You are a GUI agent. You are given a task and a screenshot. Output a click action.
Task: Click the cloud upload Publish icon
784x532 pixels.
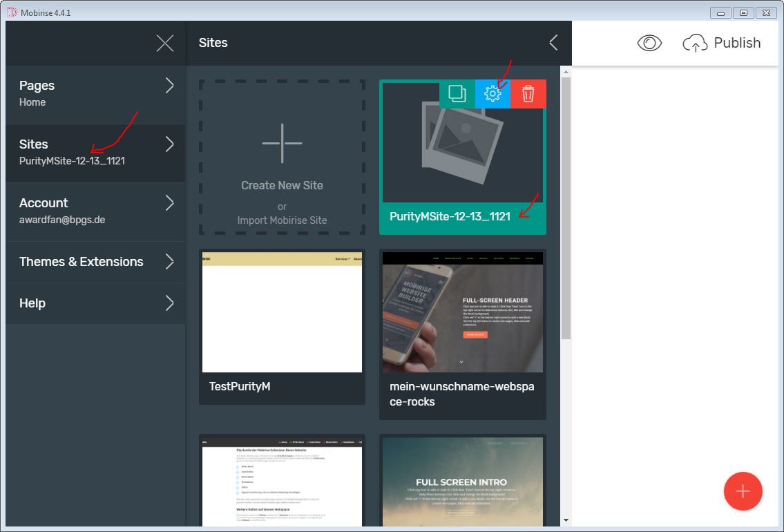click(x=694, y=44)
